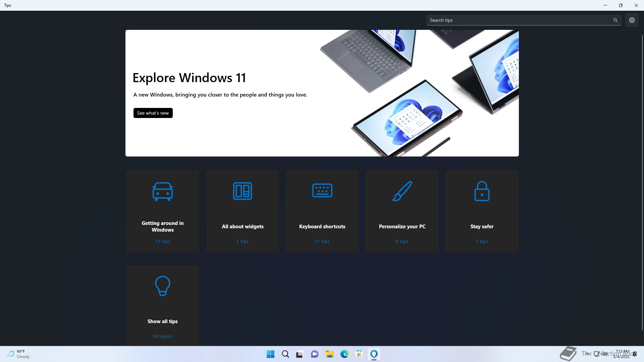This screenshot has width=644, height=362.
Task: Click the search magnifier in the tips box
Action: tap(615, 20)
